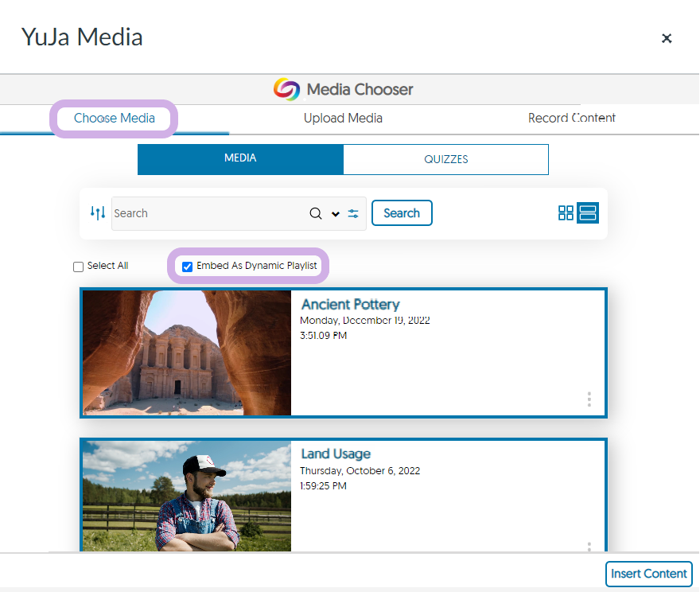Open the Upload Media tab
700x592 pixels.
point(343,119)
